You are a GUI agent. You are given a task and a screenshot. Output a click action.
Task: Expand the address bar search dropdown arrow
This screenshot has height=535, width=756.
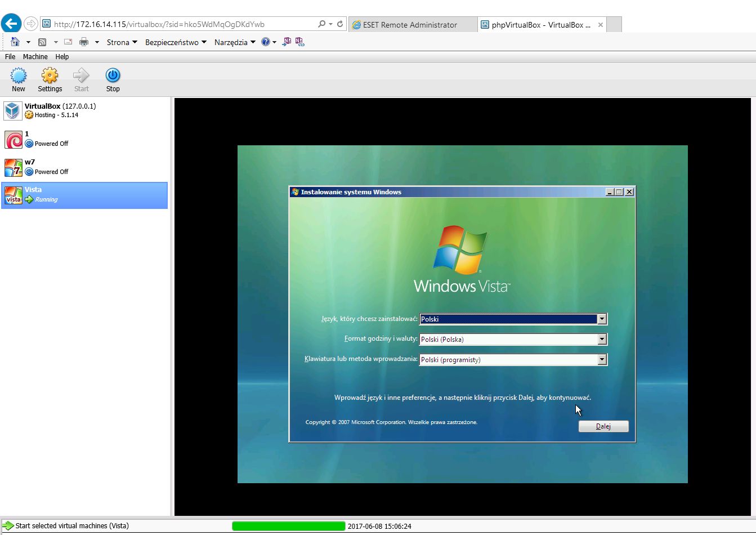330,24
